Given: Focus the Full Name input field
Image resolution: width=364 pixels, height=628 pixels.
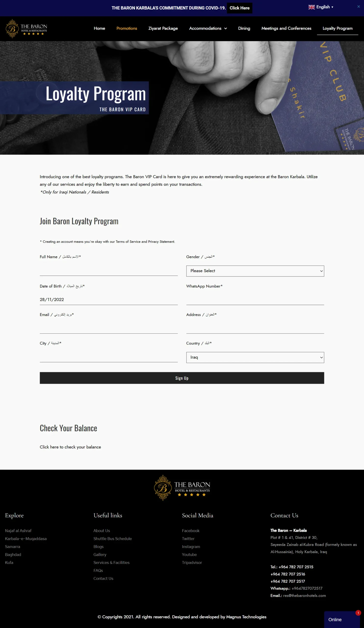Looking at the screenshot, I should point(109,270).
